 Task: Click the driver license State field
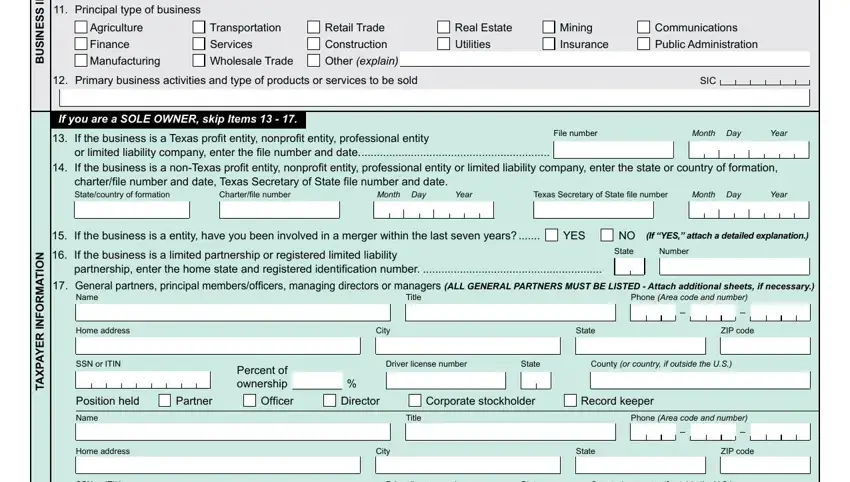click(x=536, y=380)
